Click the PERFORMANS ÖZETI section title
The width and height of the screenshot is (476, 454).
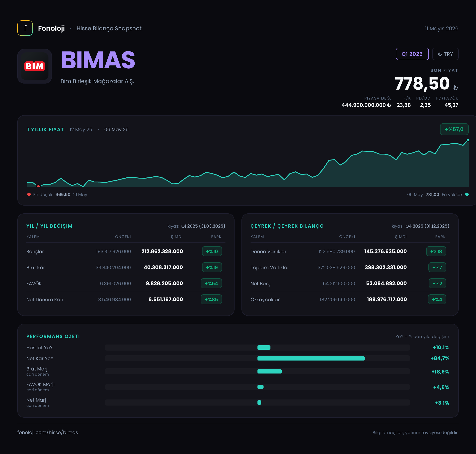pos(53,336)
